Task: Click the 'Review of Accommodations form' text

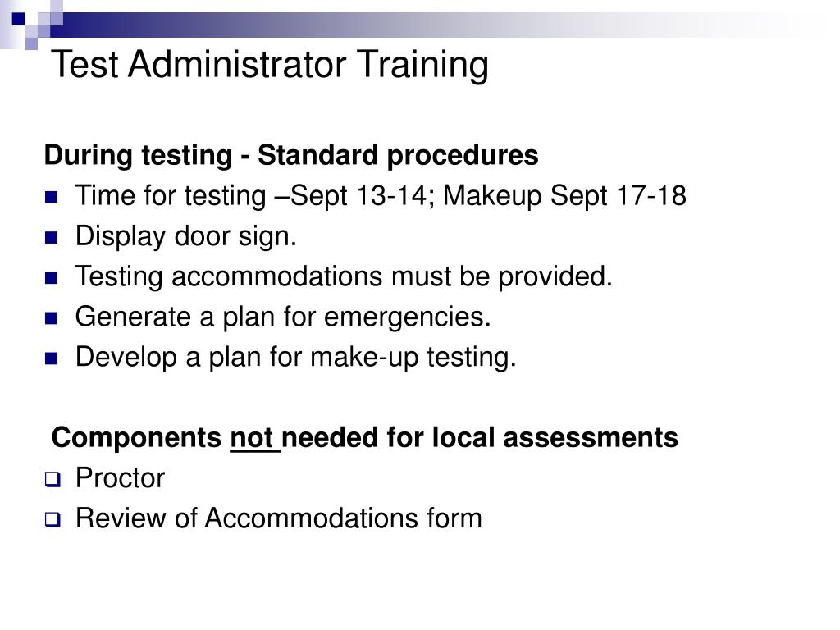Action: (x=279, y=518)
